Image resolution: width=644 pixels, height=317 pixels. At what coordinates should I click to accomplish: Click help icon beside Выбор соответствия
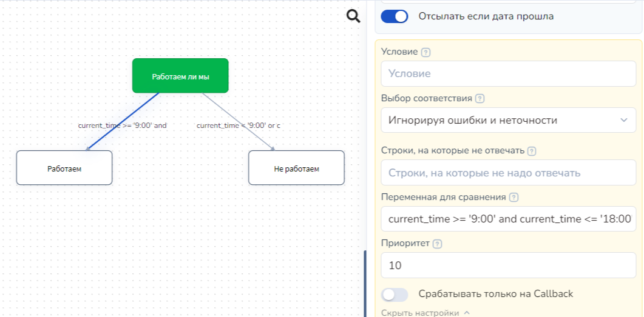(x=480, y=99)
